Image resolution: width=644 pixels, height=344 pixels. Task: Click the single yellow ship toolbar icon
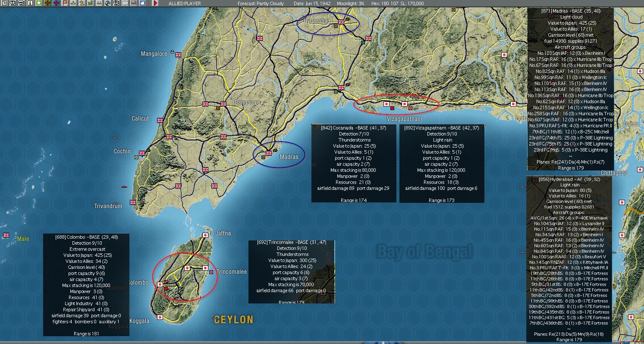[x=73, y=3]
